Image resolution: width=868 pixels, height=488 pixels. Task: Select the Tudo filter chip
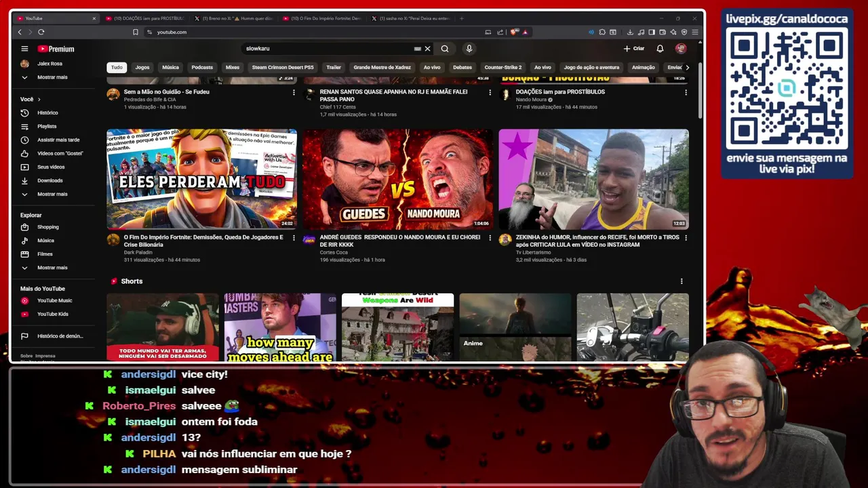tap(117, 67)
